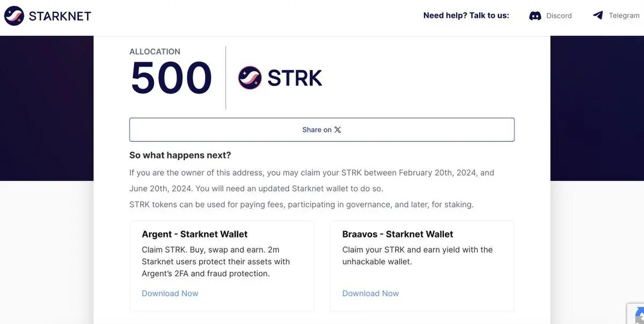The image size is (644, 324).
Task: Open the Discord icon
Action: click(535, 16)
